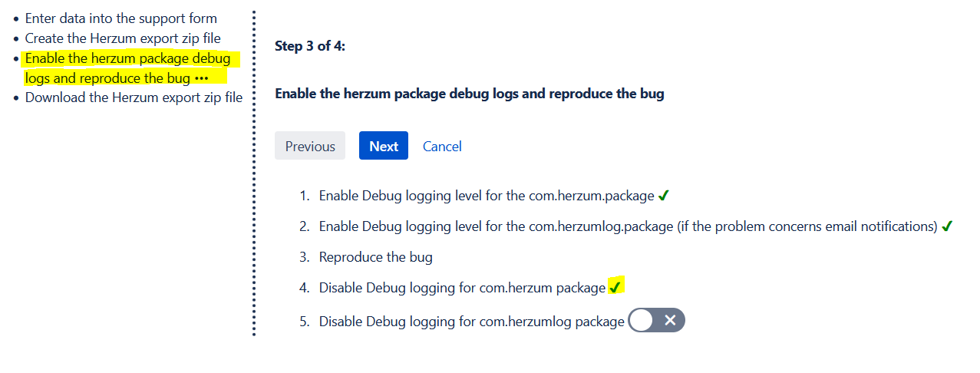Click the green check mark beside com.herzum.package

(664, 196)
